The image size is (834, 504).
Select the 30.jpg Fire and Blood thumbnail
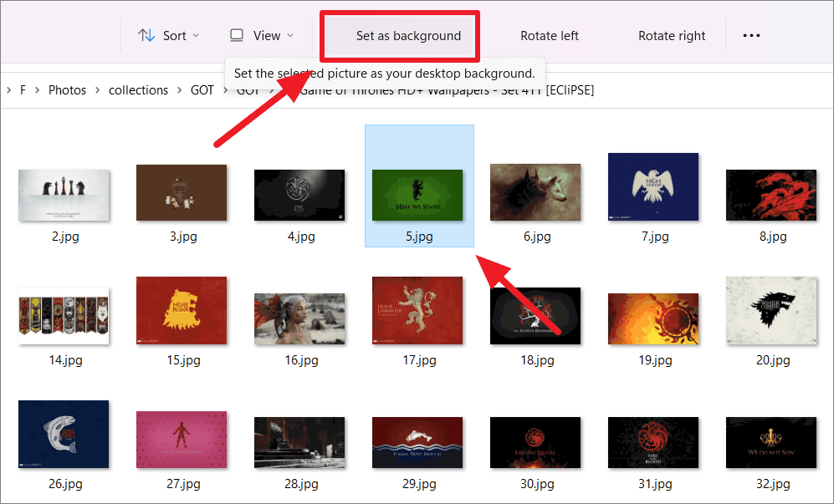[x=535, y=442]
